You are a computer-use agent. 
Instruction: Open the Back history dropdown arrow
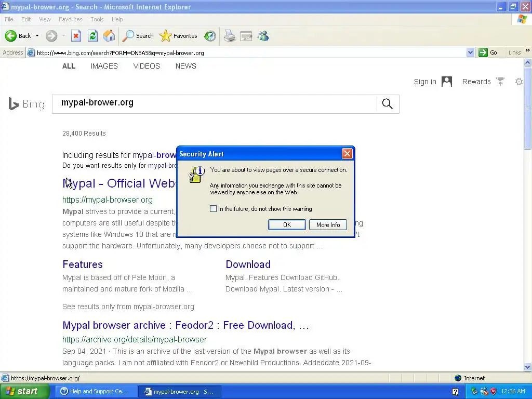pyautogui.click(x=37, y=36)
